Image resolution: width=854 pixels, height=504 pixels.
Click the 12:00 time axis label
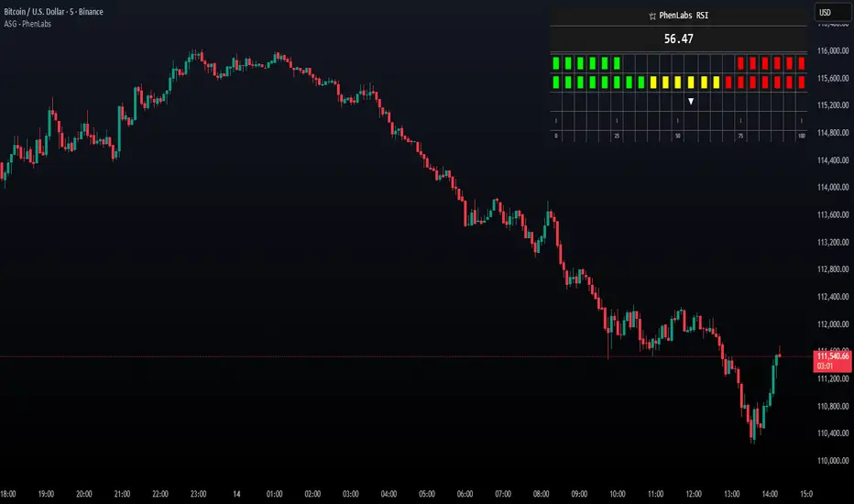(x=694, y=494)
